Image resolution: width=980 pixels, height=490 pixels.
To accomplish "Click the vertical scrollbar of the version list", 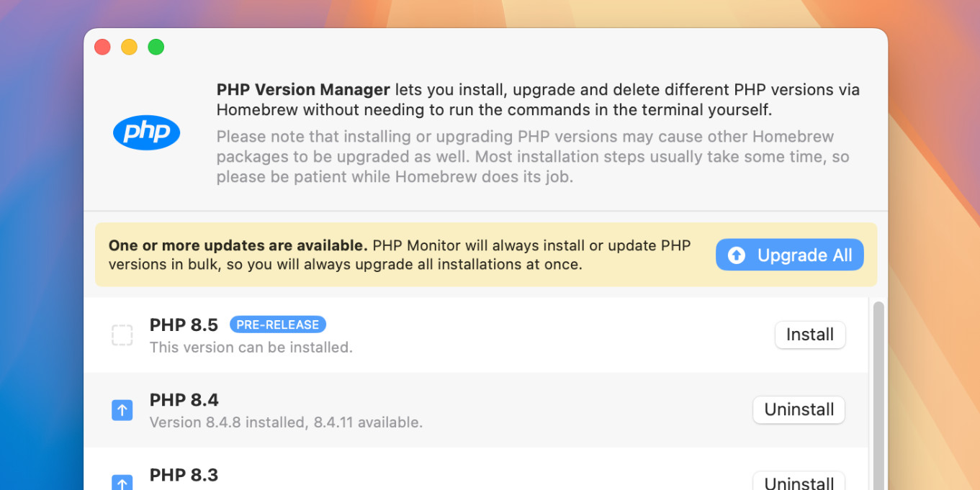I will tap(878, 389).
